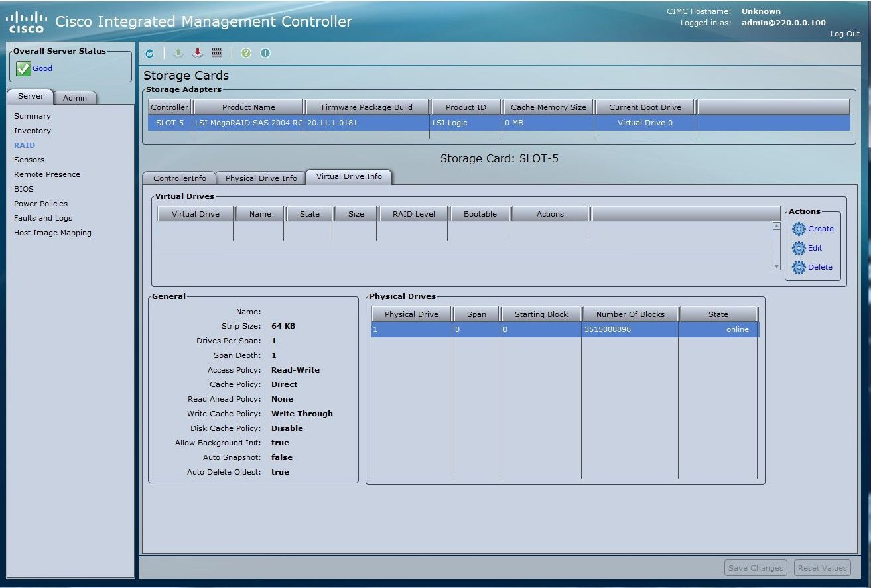
Task: Click the Edit virtual drive action
Action: [x=815, y=248]
